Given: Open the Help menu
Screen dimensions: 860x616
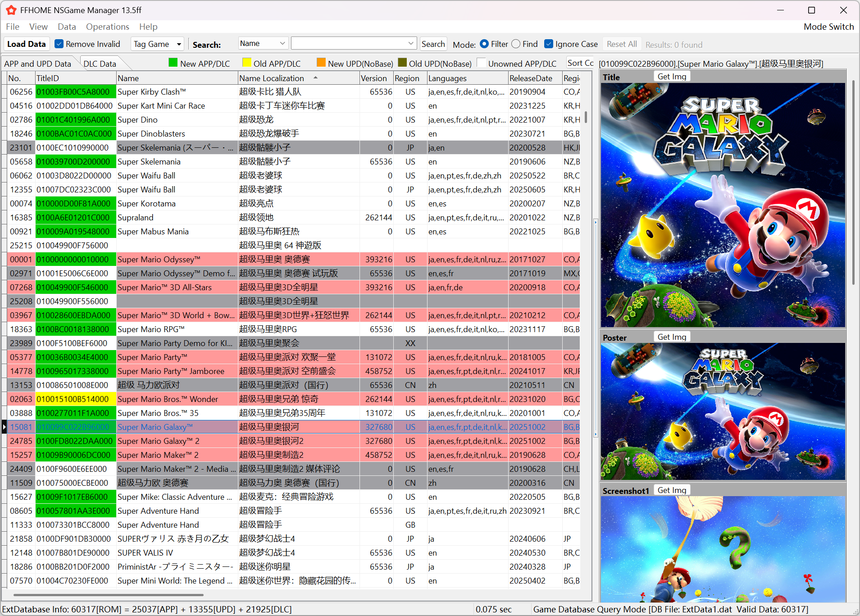Looking at the screenshot, I should 148,27.
